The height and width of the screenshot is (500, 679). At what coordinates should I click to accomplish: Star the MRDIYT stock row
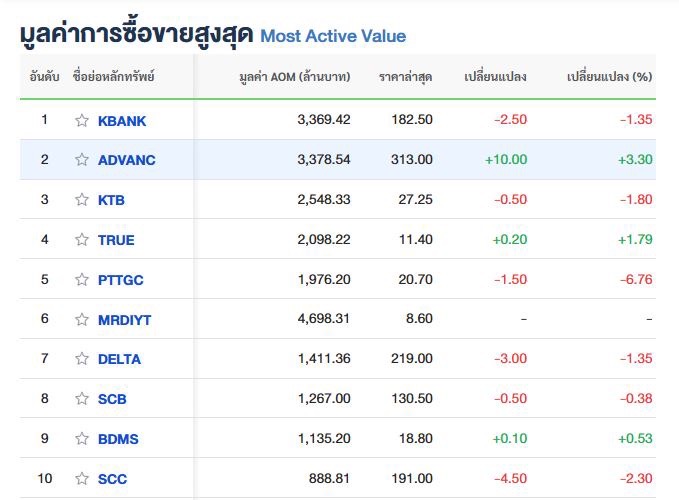click(x=82, y=320)
